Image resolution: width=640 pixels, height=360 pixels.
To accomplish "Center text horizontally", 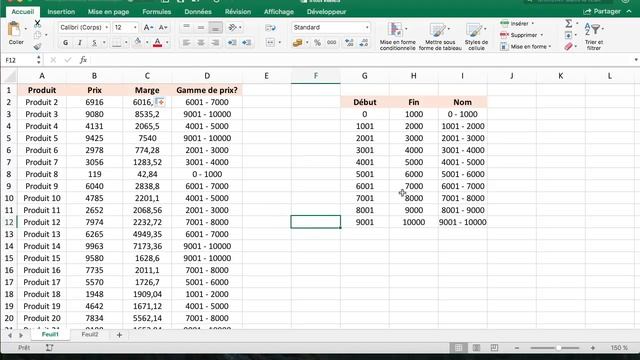I will 201,42.
